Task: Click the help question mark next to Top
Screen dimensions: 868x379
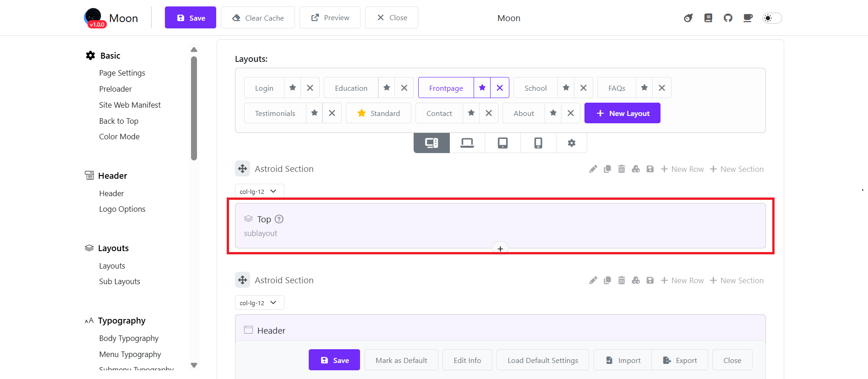Action: (x=279, y=219)
